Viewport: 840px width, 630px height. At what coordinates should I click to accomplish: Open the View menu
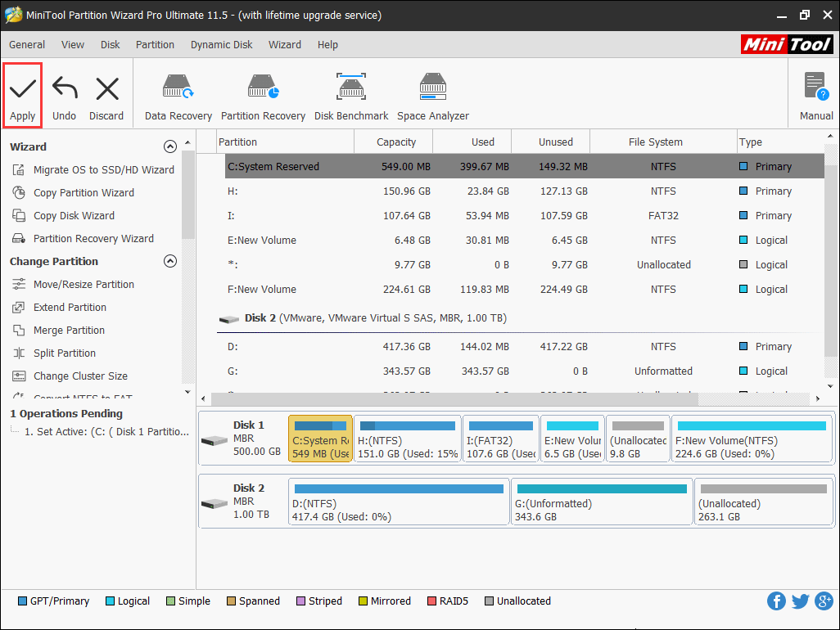(x=73, y=45)
